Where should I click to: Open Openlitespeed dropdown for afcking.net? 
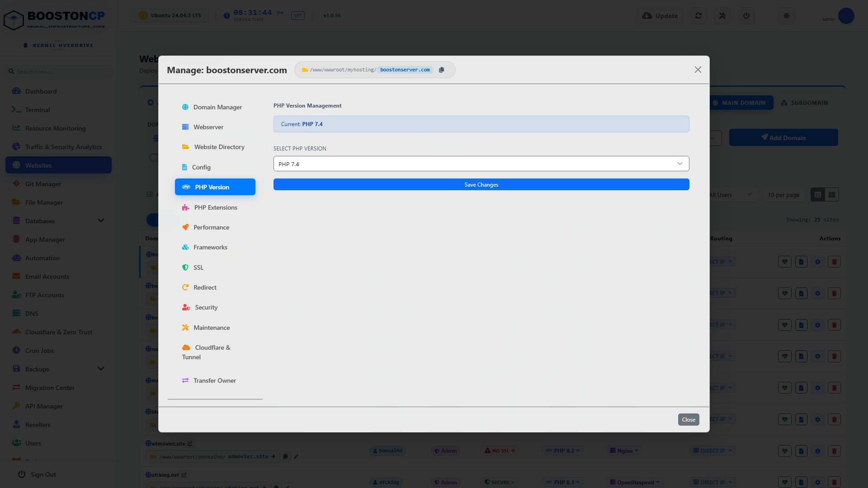coord(635,483)
